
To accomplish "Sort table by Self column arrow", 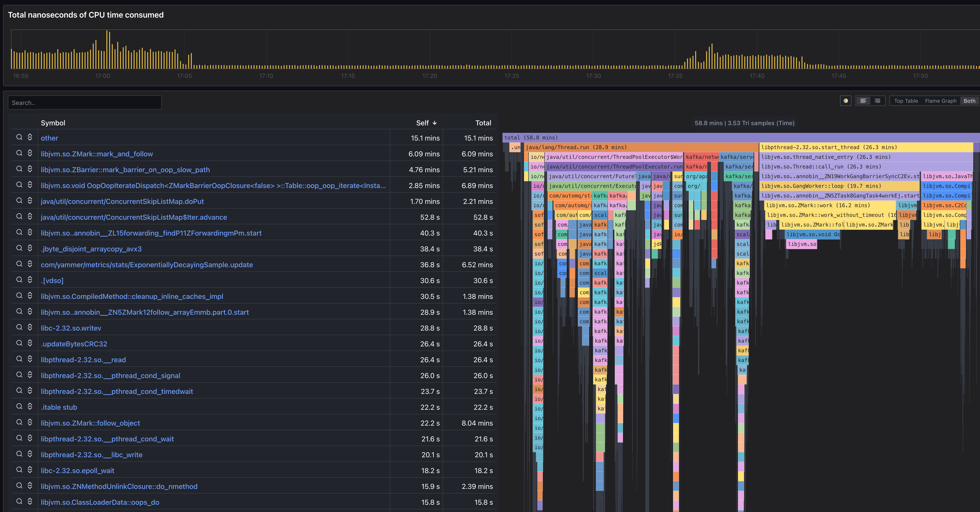I will tap(434, 123).
